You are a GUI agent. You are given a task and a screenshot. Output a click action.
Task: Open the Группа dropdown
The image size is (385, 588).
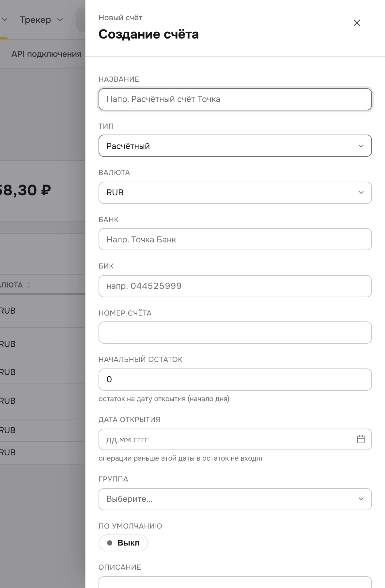click(x=235, y=499)
